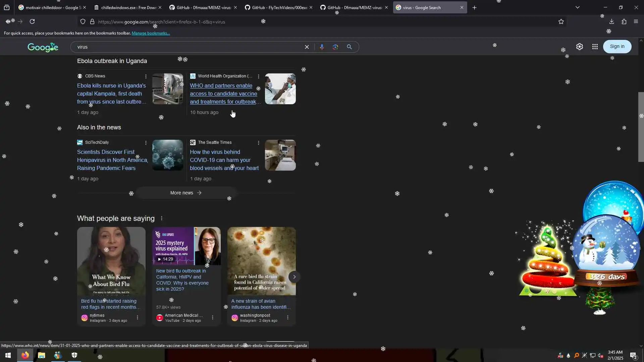The width and height of the screenshot is (644, 362).
Task: Open Manage bookmarks link
Action: coord(151,33)
